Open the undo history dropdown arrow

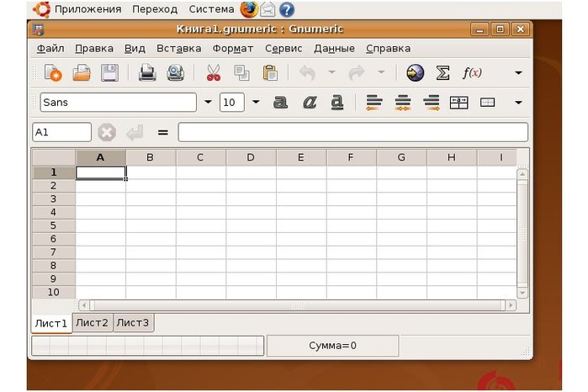tap(332, 72)
